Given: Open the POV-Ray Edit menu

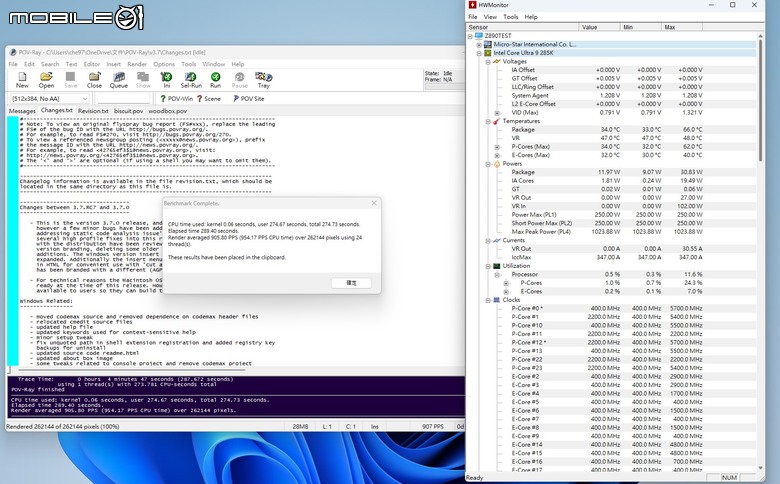Looking at the screenshot, I should click(29, 64).
